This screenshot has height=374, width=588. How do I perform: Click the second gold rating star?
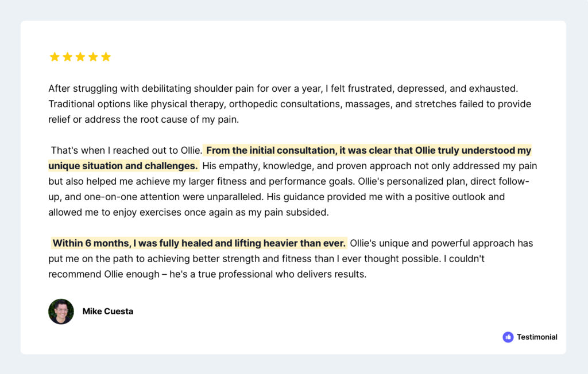click(x=67, y=57)
